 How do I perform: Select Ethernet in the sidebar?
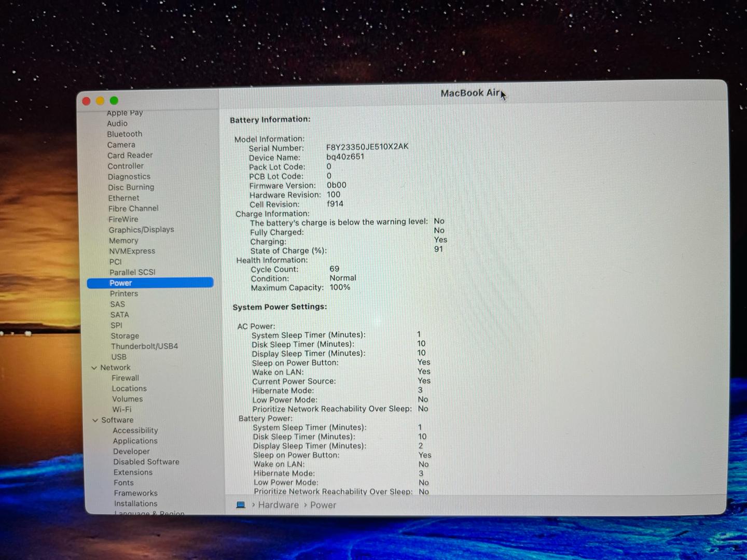[124, 198]
